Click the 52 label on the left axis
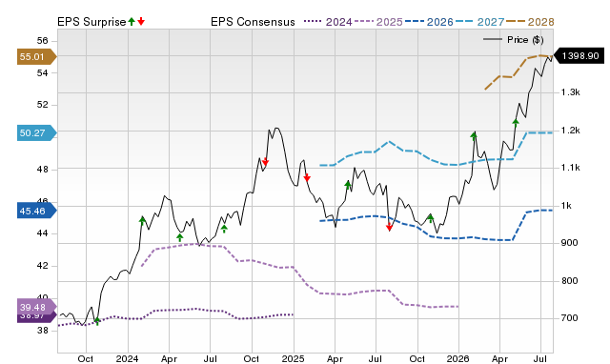This screenshot has width=610, height=364. click(42, 105)
